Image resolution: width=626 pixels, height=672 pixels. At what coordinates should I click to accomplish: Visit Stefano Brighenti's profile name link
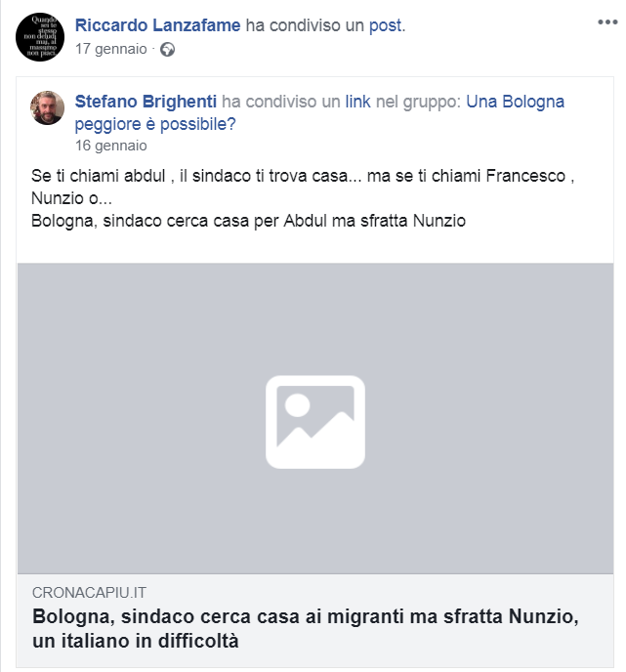click(x=146, y=102)
